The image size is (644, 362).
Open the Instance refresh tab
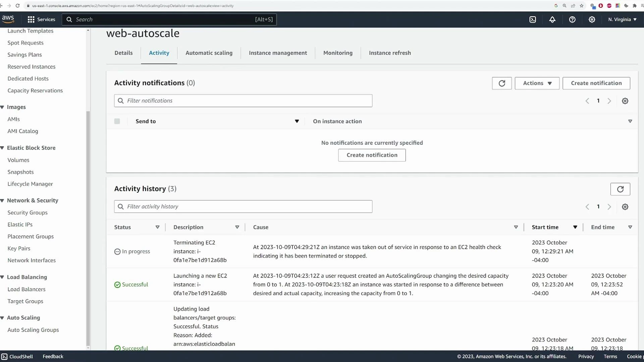(390, 53)
